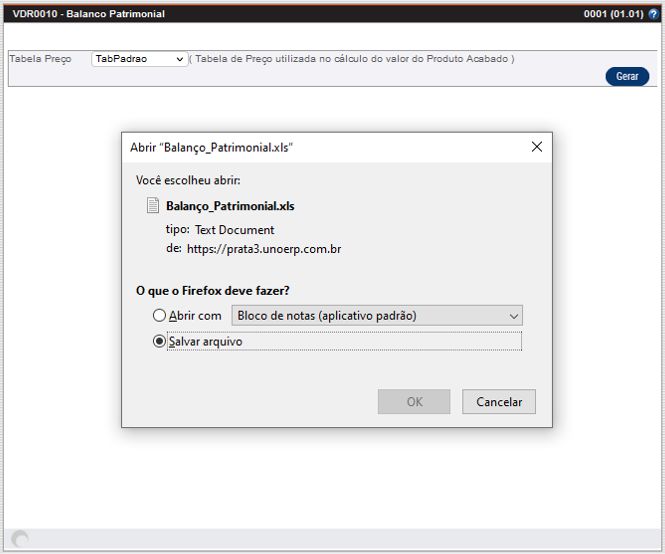Click the bold Balanço_Patrimonial.xls file name
The image size is (665, 554).
point(230,206)
